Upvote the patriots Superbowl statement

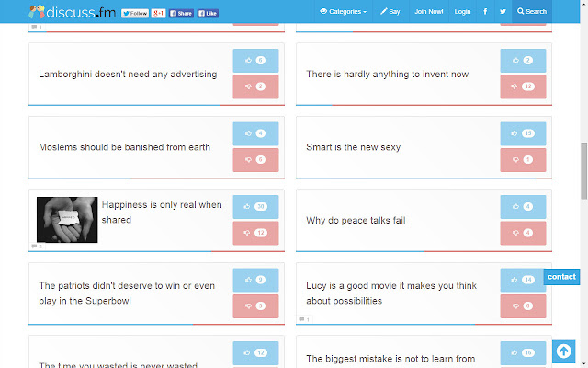[x=255, y=280]
